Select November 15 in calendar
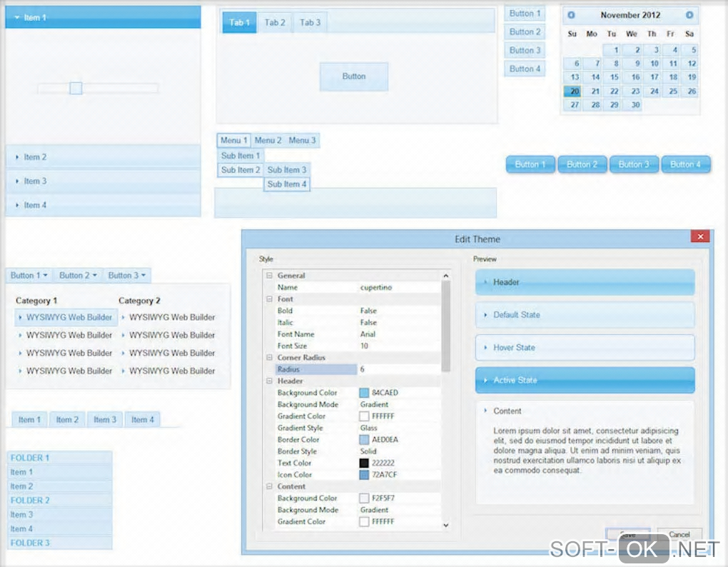 coord(611,77)
